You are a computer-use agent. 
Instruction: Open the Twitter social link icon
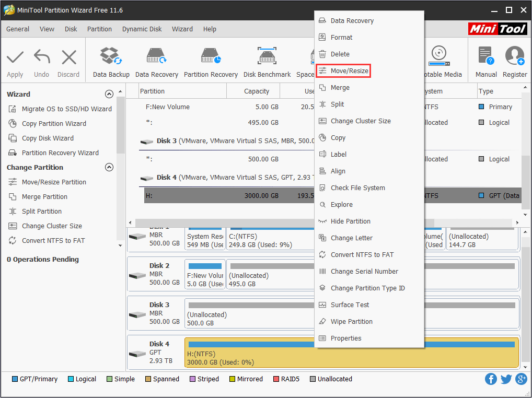pyautogui.click(x=506, y=379)
